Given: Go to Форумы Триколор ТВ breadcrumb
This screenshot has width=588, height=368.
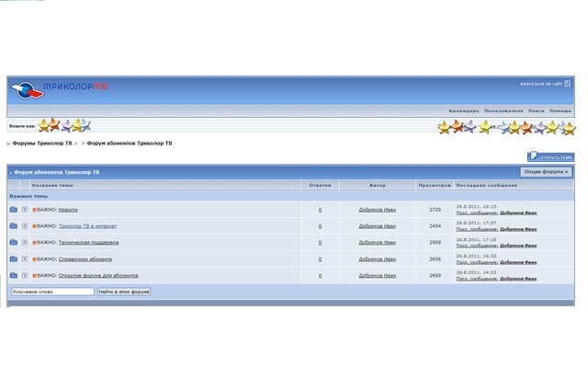Looking at the screenshot, I should 42,144.
